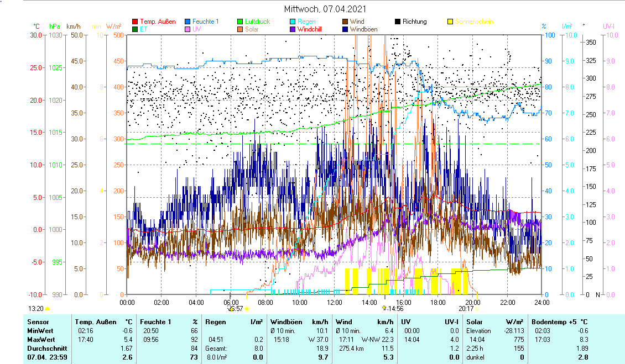Click the yellow Sonnenschein legend square

(451, 22)
